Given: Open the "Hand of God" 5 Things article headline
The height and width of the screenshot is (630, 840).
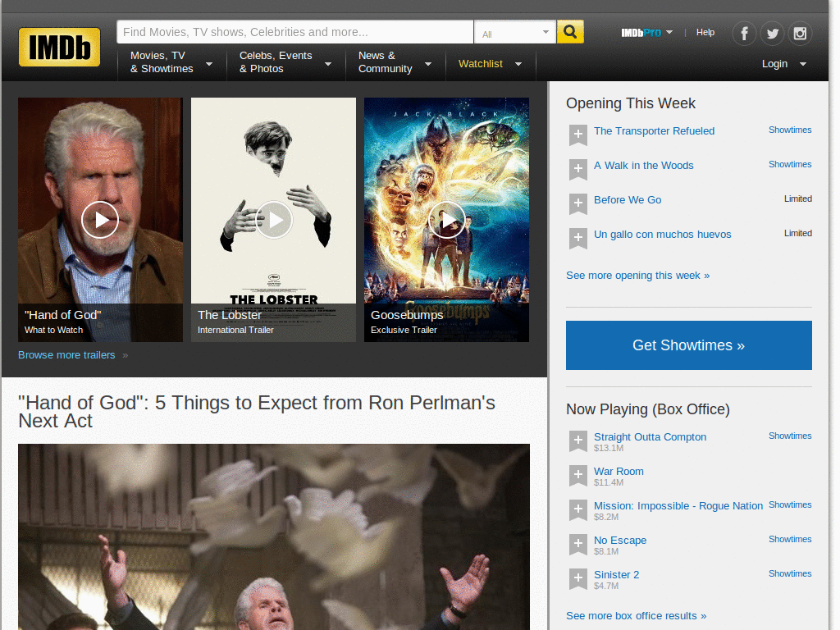Looking at the screenshot, I should 257,412.
